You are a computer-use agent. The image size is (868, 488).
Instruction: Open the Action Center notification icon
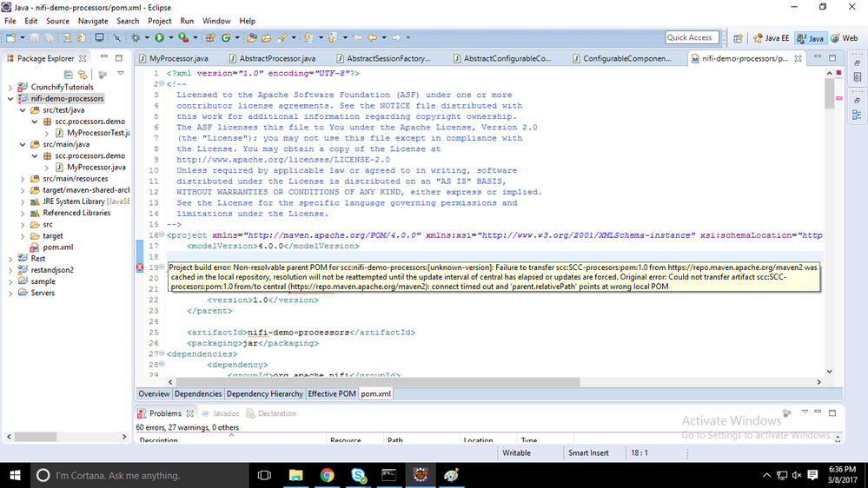click(812, 475)
